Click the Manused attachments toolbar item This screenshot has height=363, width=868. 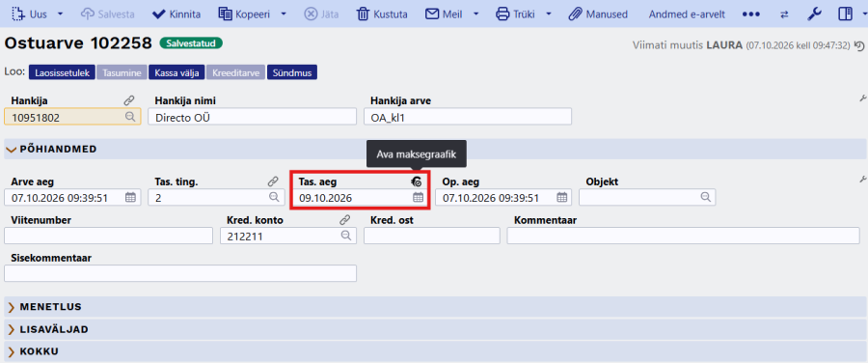click(598, 14)
